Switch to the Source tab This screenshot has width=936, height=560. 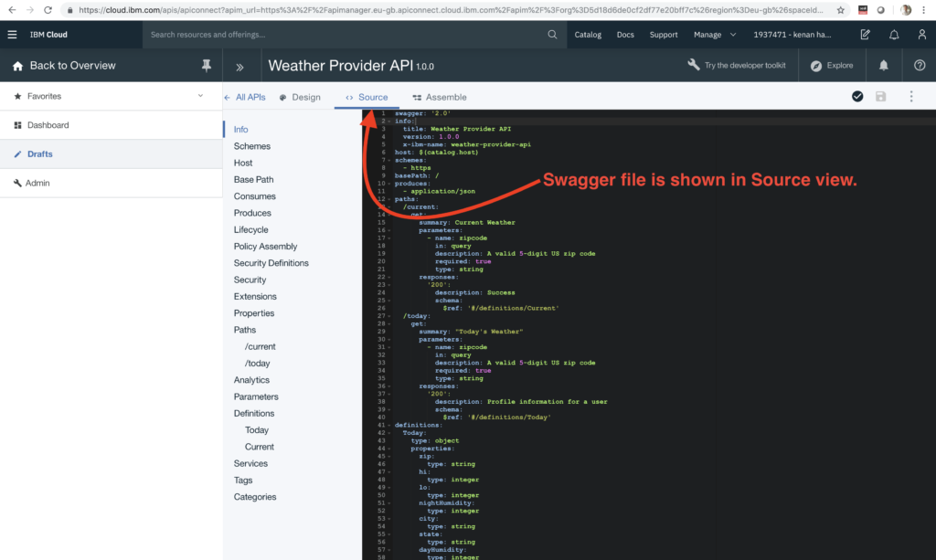tap(367, 97)
